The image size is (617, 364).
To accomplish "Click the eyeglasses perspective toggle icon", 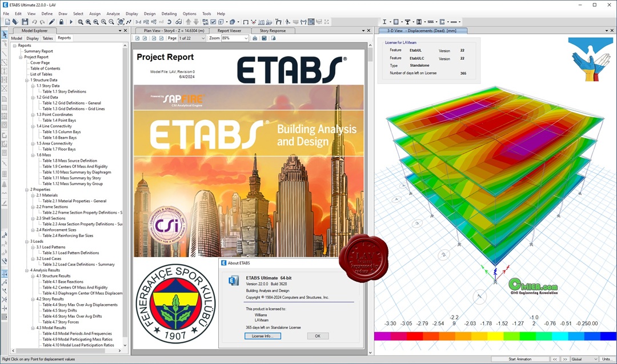I will click(x=178, y=22).
